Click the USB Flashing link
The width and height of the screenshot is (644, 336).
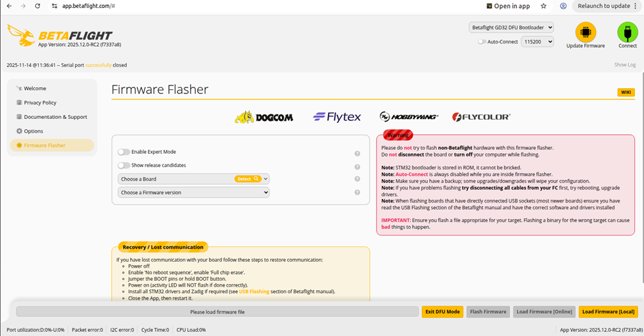[x=254, y=292]
